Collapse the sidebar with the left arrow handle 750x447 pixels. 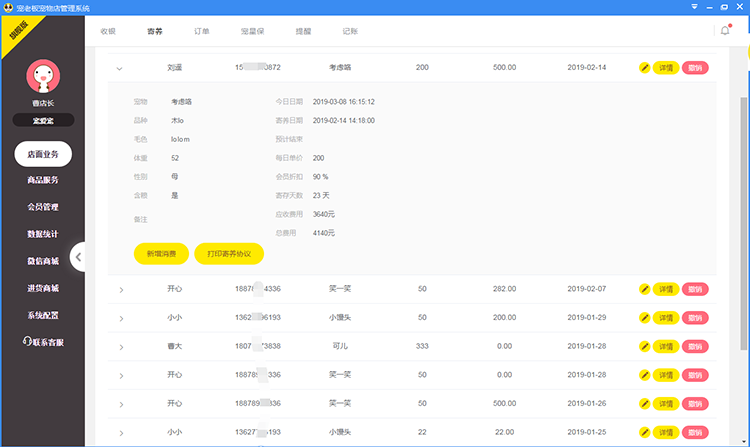coord(79,257)
